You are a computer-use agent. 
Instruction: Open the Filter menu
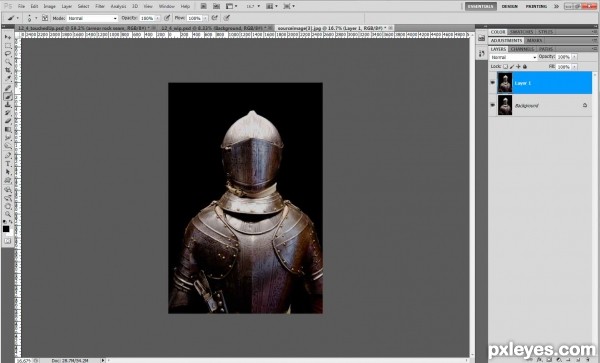[100, 7]
